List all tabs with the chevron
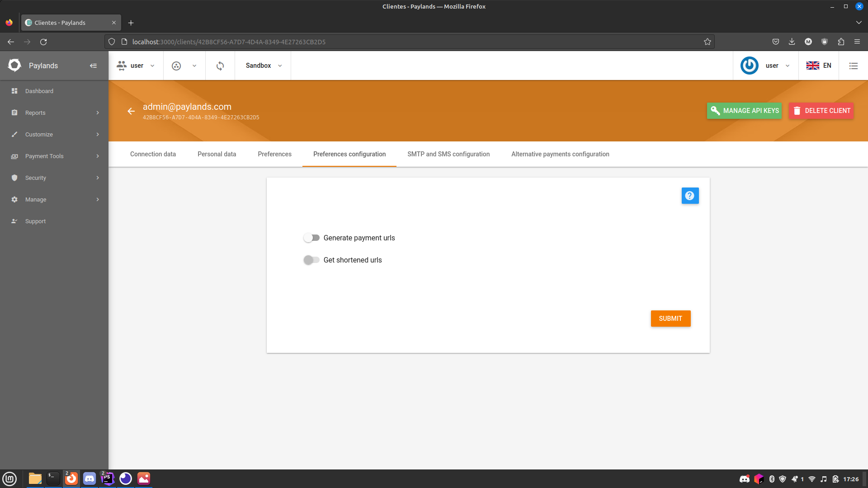The height and width of the screenshot is (488, 868). tap(859, 23)
